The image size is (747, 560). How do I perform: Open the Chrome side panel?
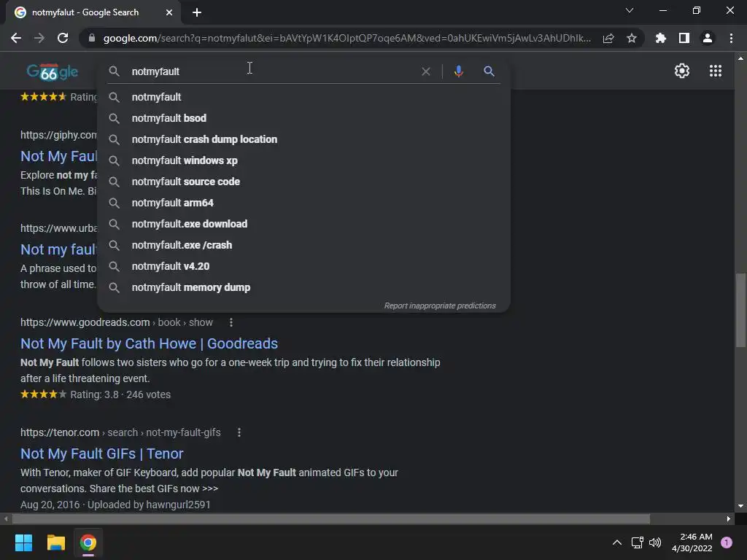coord(684,38)
